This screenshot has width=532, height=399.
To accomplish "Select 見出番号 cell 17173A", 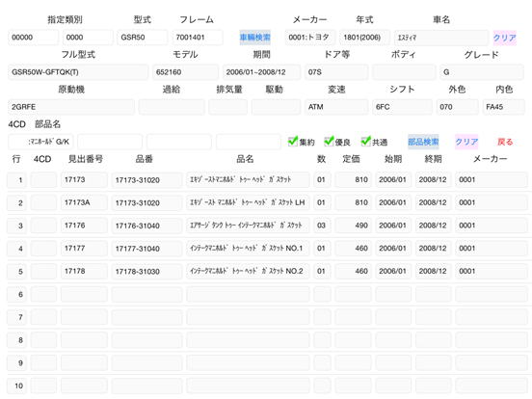I will pyautogui.click(x=84, y=202).
